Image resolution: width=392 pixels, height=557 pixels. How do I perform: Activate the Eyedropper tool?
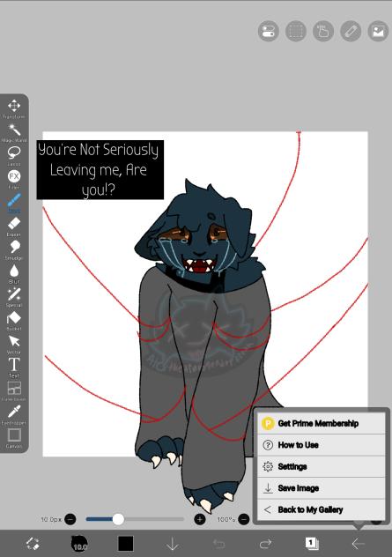[x=14, y=414]
